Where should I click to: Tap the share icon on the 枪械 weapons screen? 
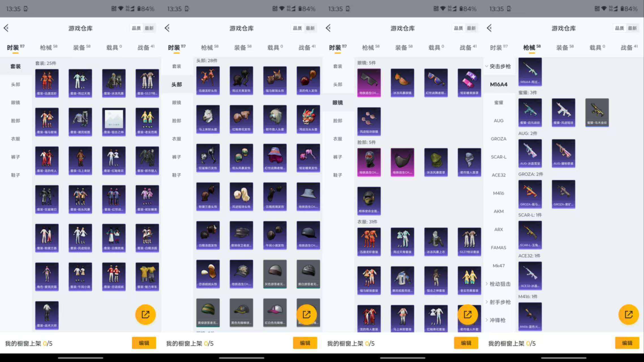click(628, 314)
